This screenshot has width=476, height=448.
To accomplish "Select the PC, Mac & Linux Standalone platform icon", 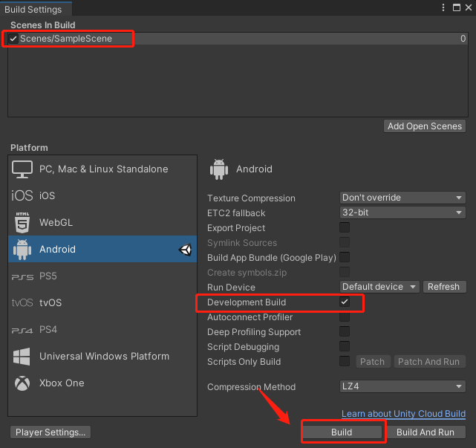I will (22, 169).
